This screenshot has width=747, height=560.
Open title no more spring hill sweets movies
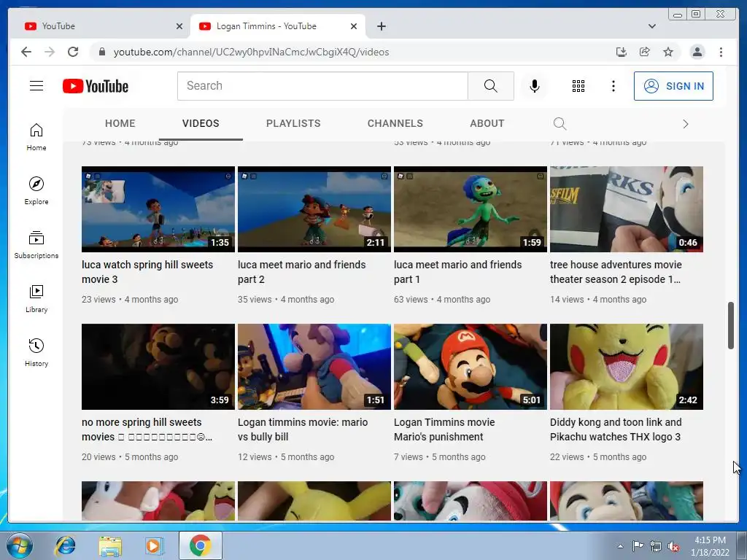(x=147, y=429)
